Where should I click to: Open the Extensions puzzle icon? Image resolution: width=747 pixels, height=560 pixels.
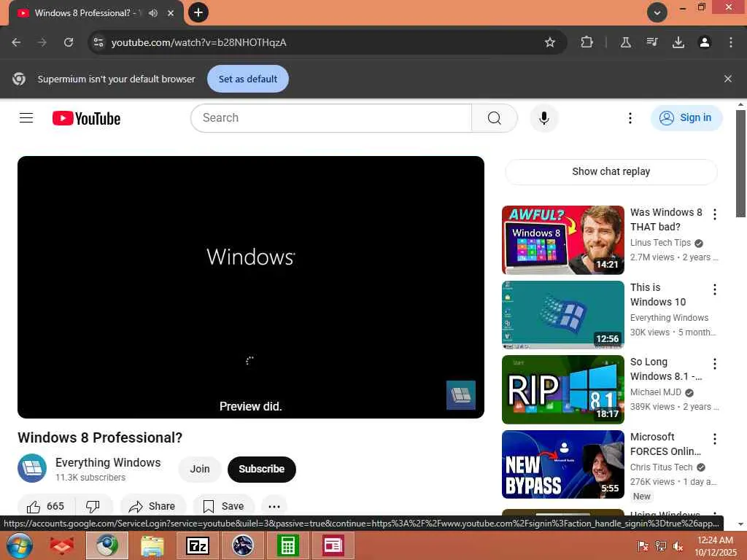(x=587, y=42)
